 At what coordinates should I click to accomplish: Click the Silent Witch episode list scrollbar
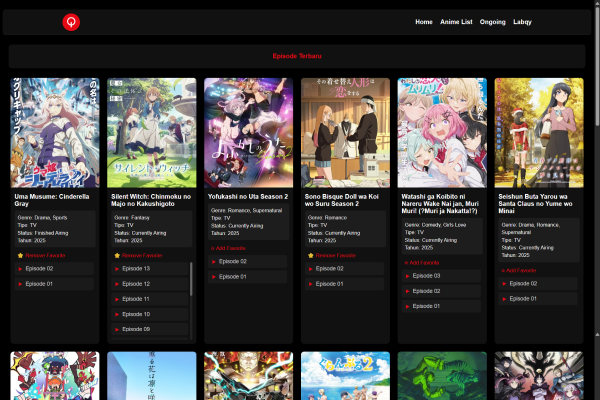tap(191, 280)
